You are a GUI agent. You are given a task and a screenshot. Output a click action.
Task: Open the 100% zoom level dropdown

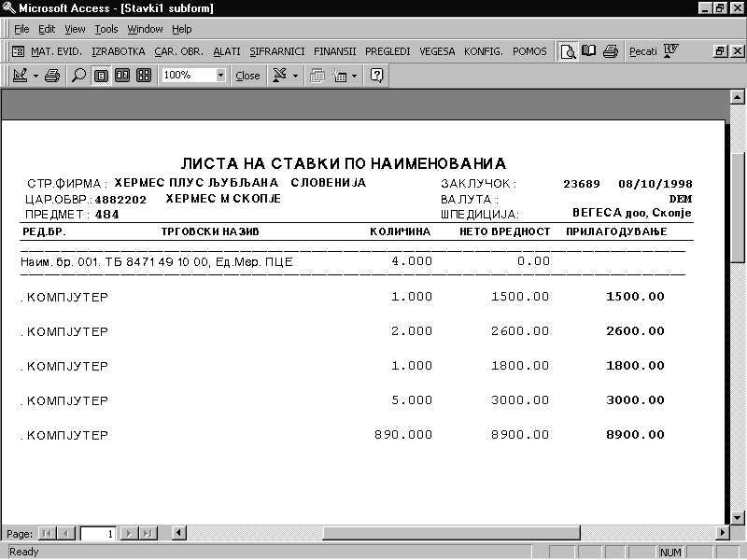point(220,76)
